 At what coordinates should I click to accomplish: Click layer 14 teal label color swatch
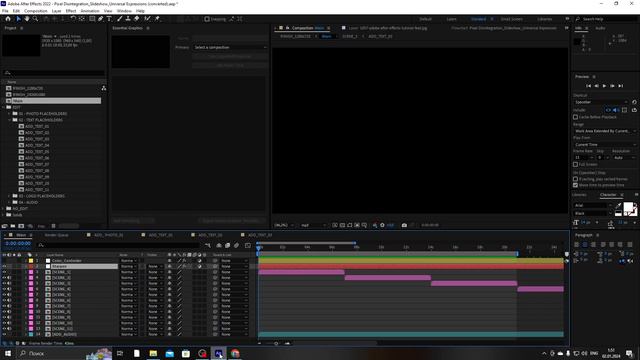tap(31, 334)
